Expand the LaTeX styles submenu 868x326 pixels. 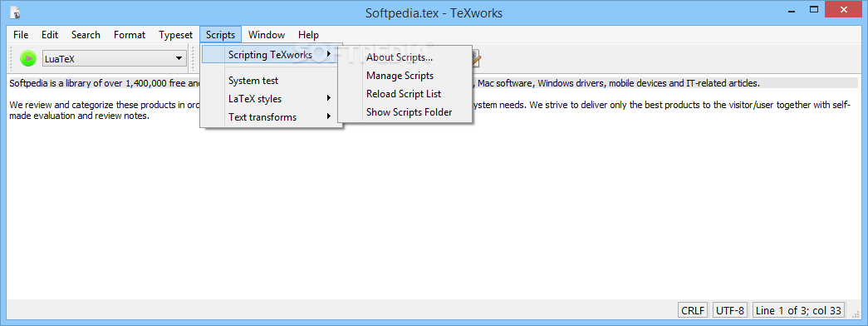[x=270, y=99]
